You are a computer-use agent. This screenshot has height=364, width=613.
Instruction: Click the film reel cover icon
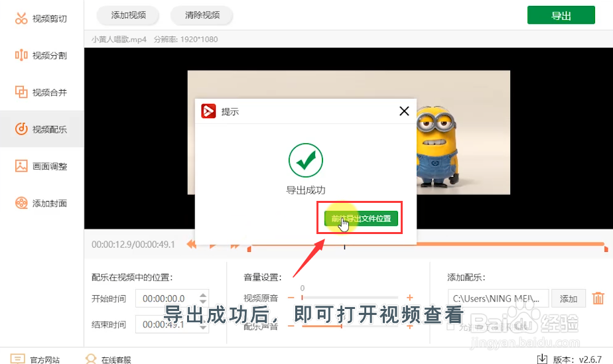pyautogui.click(x=21, y=203)
